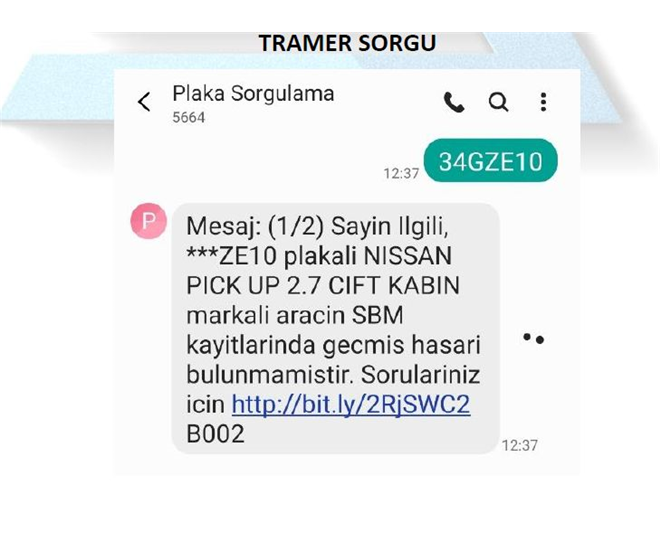This screenshot has width=660, height=535.
Task: Click the 12:37 timestamp below the received message
Action: [520, 445]
